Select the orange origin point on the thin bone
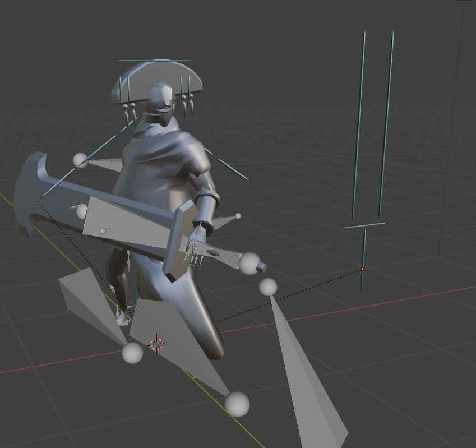This screenshot has height=448, width=476. coord(362,269)
